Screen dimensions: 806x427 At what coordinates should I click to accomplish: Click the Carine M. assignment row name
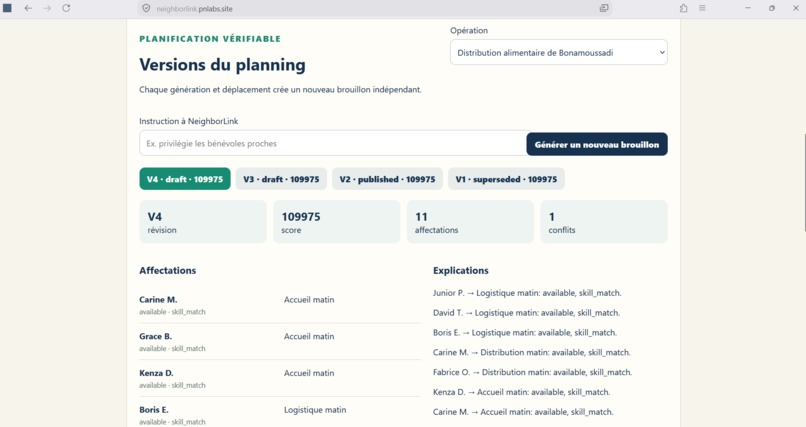click(x=158, y=300)
